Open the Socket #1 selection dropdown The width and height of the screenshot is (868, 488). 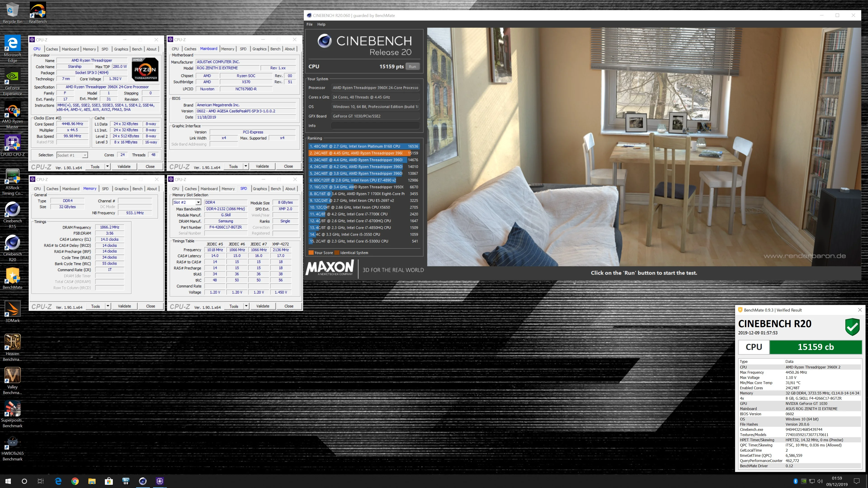[72, 155]
